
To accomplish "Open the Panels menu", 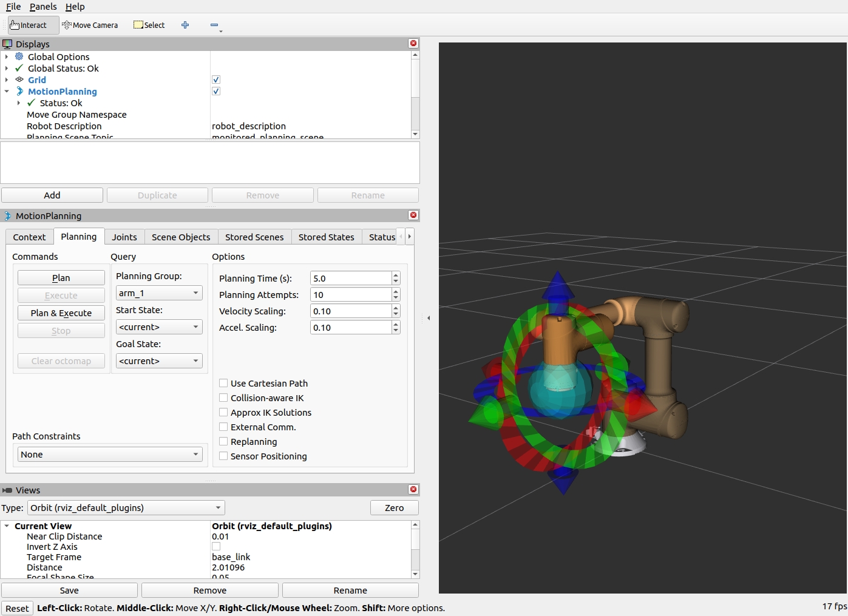I will click(x=43, y=7).
